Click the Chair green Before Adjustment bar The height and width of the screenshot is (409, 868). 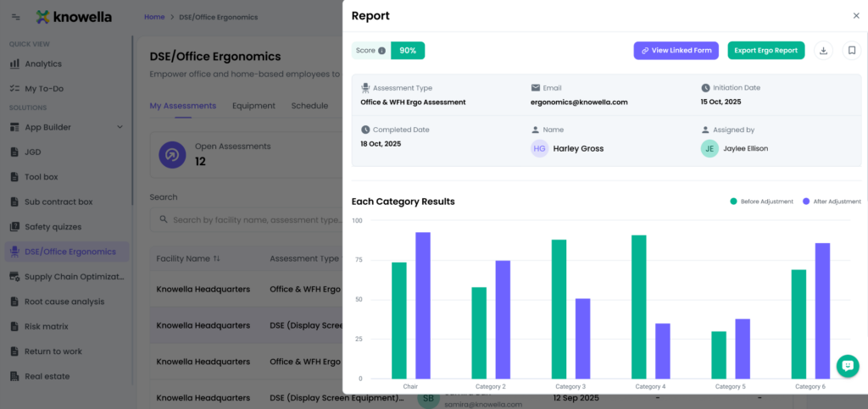[x=399, y=321]
